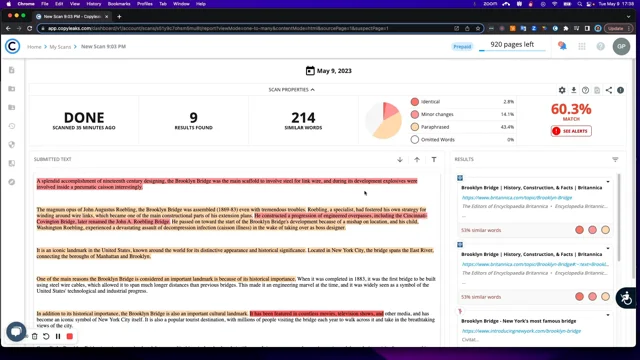Toggle Paraphrased matches in legend
The width and height of the screenshot is (640, 360).
[415, 127]
